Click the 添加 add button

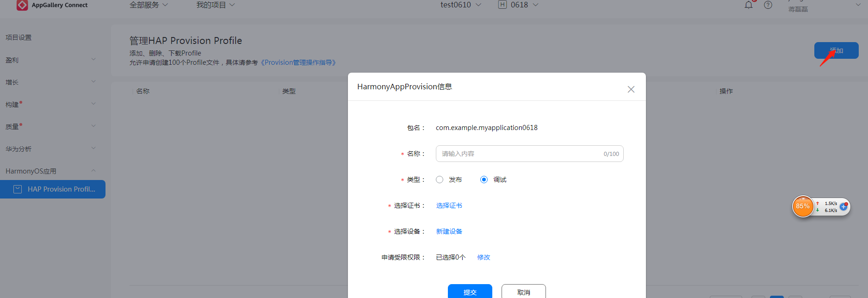point(836,50)
